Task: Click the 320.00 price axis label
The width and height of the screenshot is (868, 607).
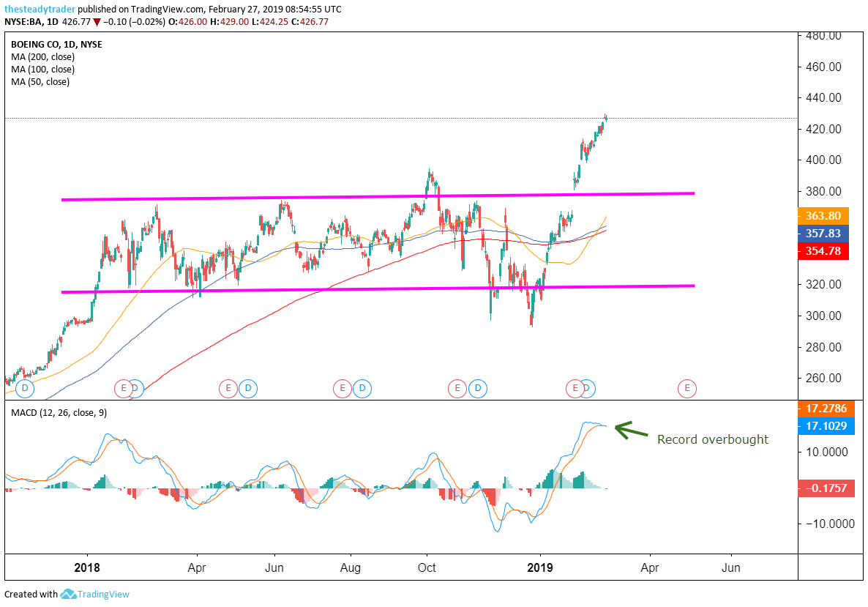Action: point(823,284)
